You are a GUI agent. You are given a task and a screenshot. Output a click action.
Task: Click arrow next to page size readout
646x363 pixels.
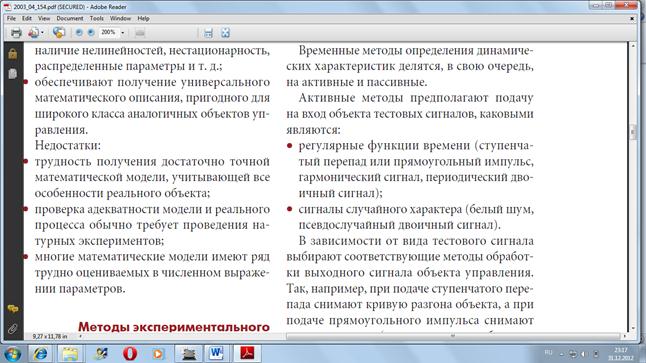coord(80,337)
